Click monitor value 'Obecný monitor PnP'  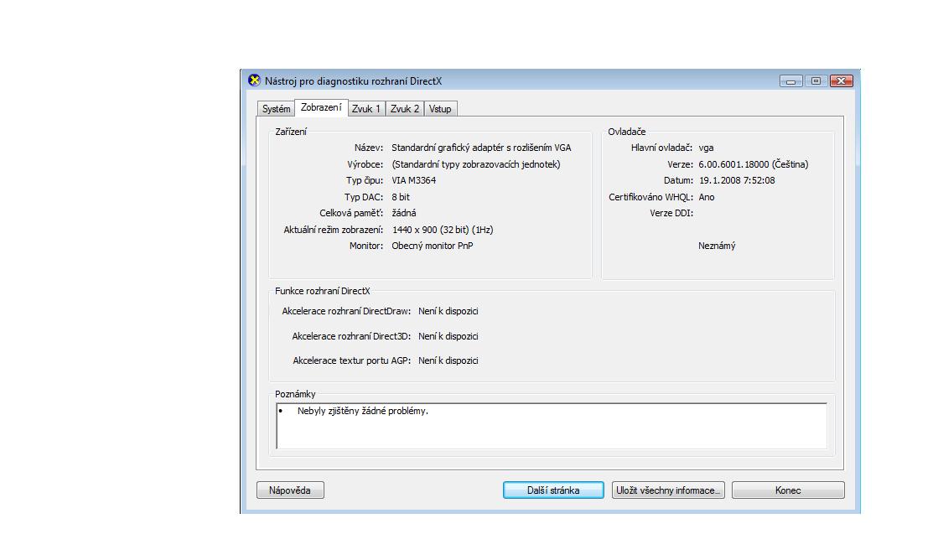432,246
